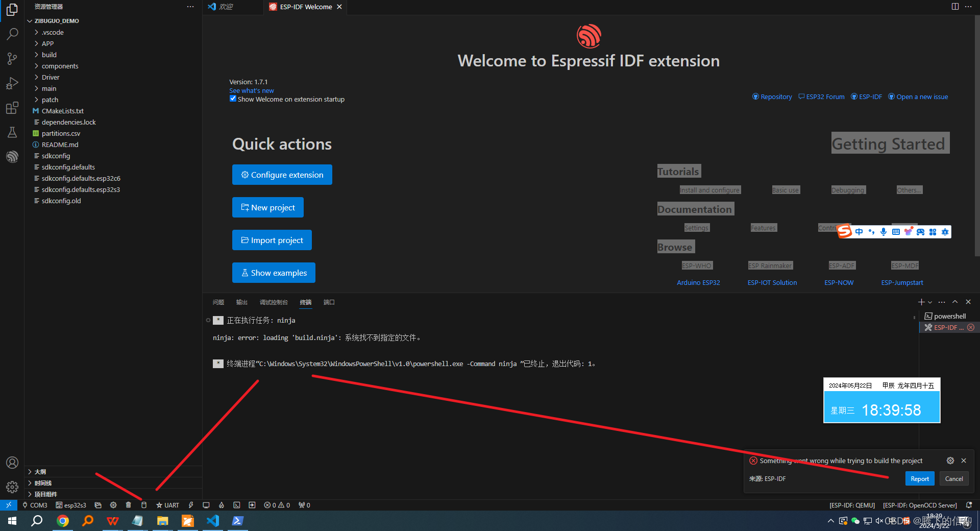Open the Extensions view
The width and height of the screenshot is (980, 531).
pyautogui.click(x=12, y=108)
